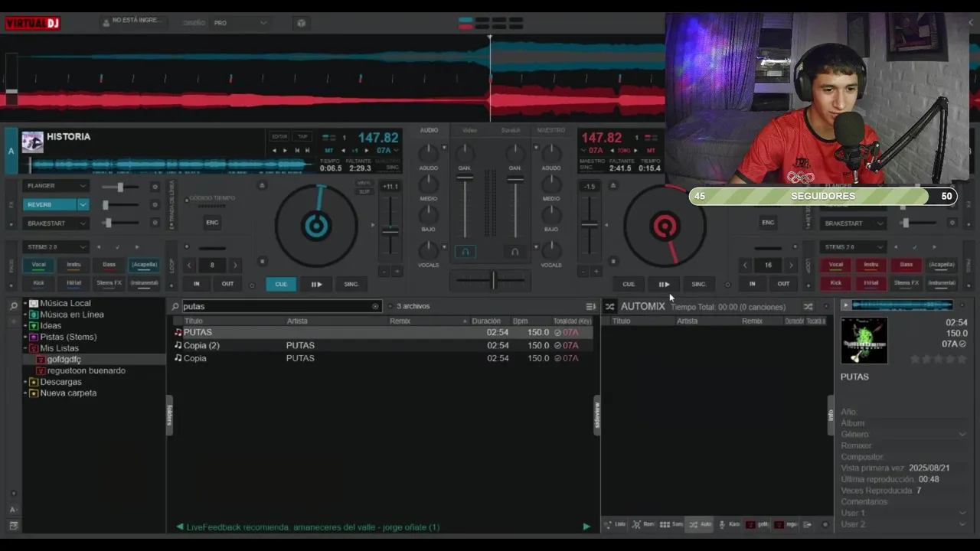980x551 pixels.
Task: Skip to the next cue on deck A
Action: click(307, 151)
